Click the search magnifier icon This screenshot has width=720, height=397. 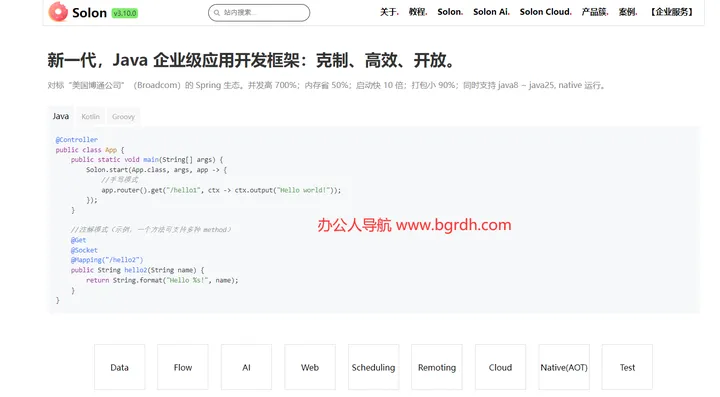[x=217, y=13]
